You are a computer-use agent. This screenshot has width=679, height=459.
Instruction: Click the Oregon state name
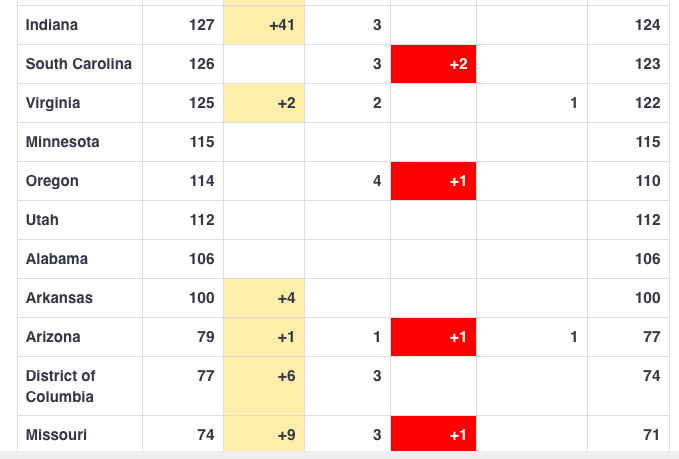[52, 181]
